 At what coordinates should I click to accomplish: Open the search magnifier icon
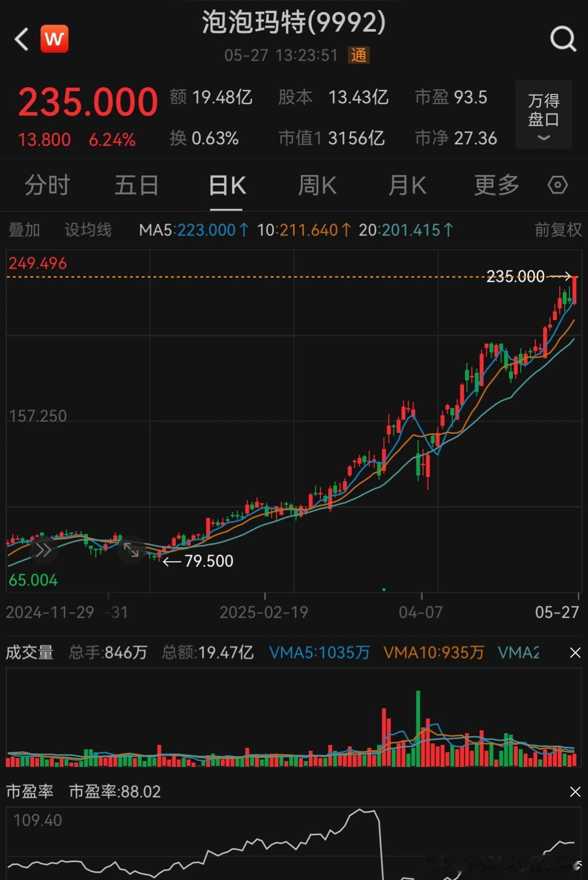click(x=563, y=39)
